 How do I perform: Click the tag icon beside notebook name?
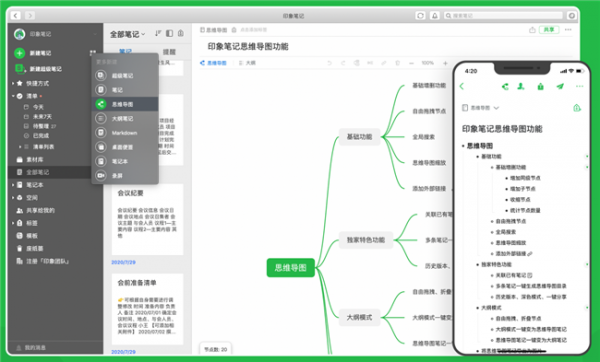tap(234, 30)
